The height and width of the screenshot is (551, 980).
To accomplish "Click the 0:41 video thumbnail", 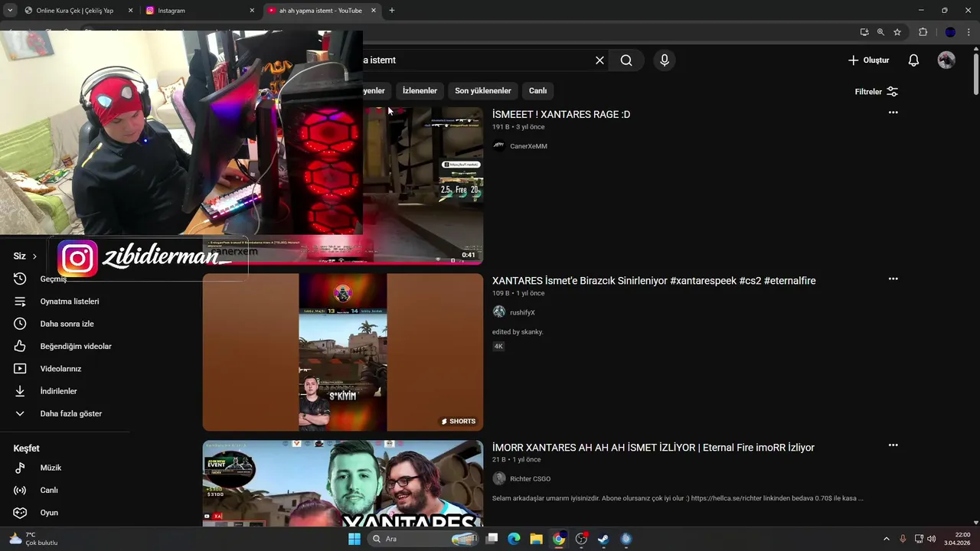I will pyautogui.click(x=423, y=186).
